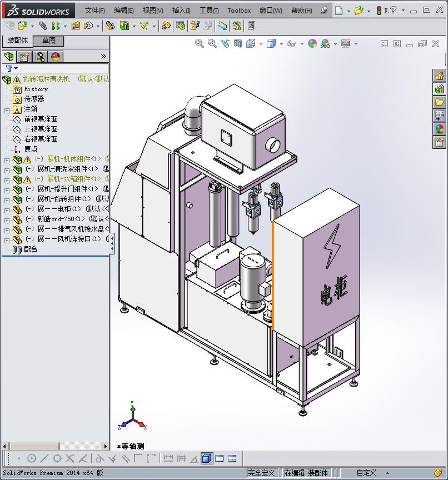Toggle the angle snap tool
The width and height of the screenshot is (448, 480).
click(x=194, y=458)
